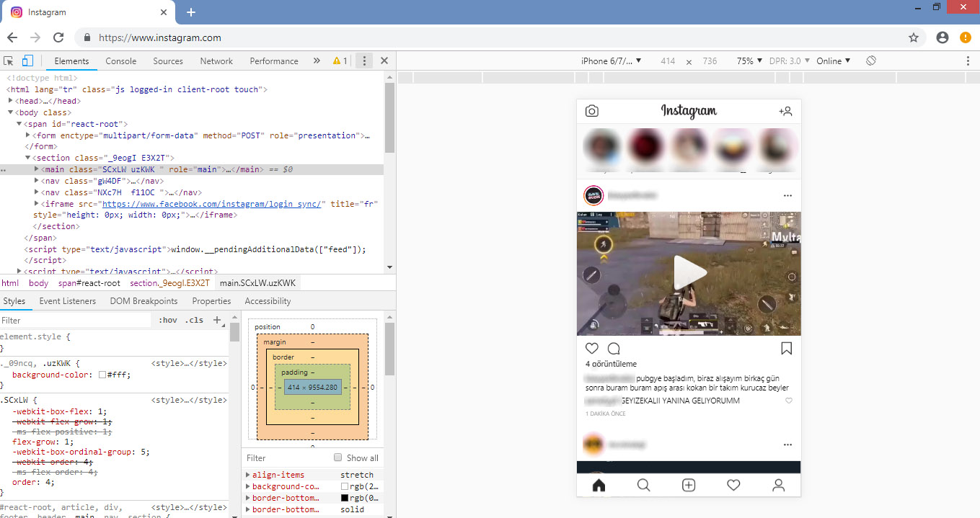Click the browser forward arrow
Screen dimensions: 980x518
click(35, 37)
